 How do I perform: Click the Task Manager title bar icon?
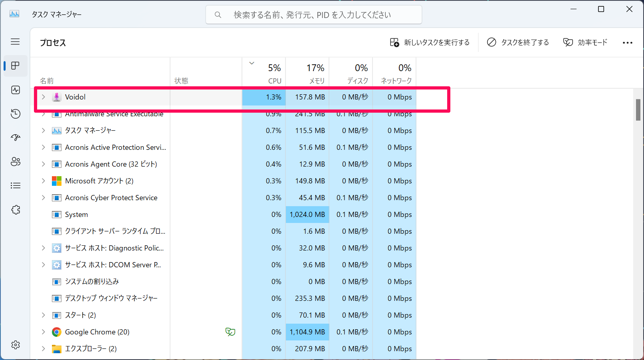tap(14, 14)
